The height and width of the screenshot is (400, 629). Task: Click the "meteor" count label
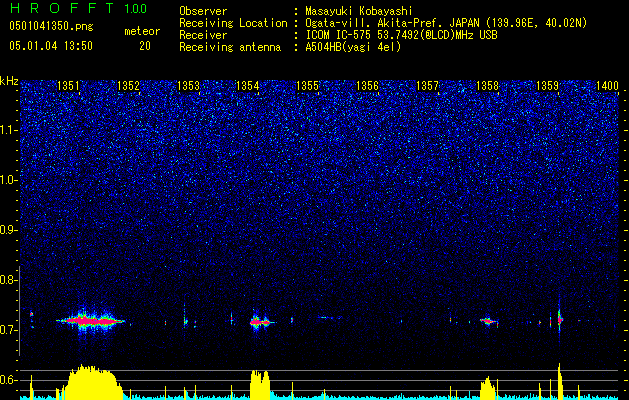coord(142,31)
